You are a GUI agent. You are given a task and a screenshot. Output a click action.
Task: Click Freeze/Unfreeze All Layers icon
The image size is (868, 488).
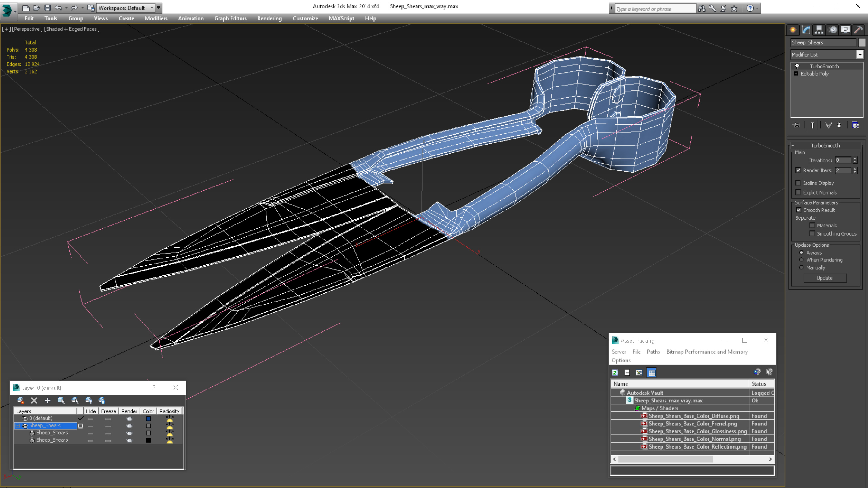[x=102, y=400]
